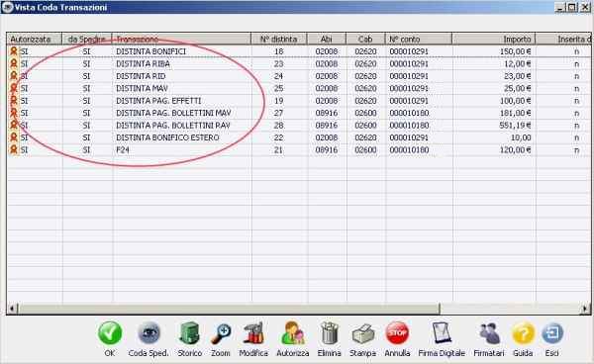Screen dimensions: 594x364
Task: Click the Esci exit icon
Action: [x=552, y=333]
